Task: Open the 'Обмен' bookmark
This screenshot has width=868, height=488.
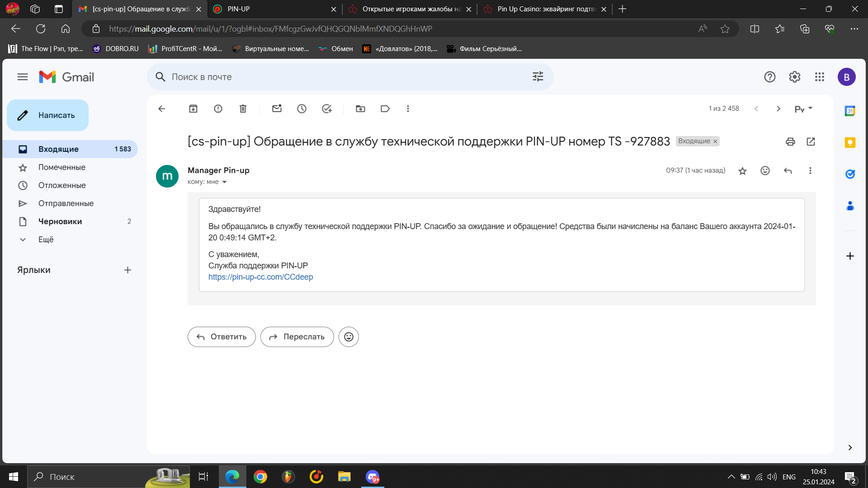Action: click(335, 49)
